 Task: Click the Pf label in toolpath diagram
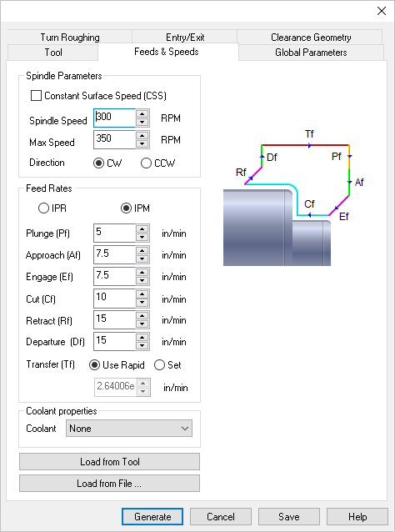pos(337,157)
